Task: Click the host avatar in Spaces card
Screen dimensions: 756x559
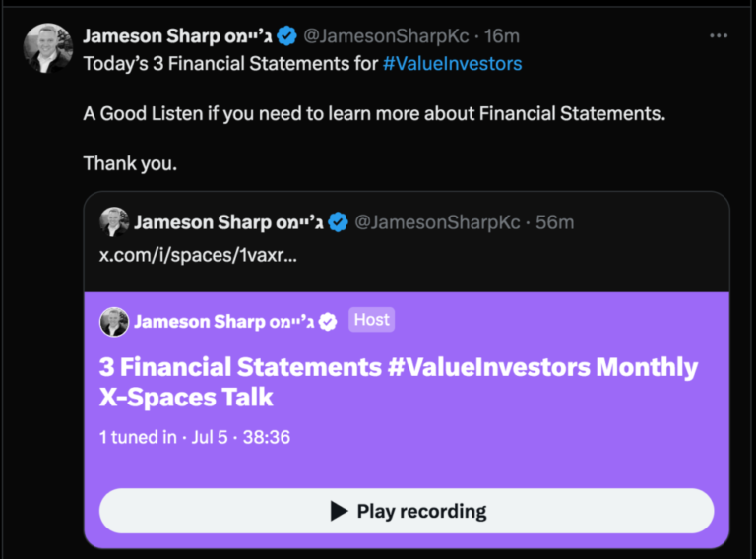Action: click(114, 322)
